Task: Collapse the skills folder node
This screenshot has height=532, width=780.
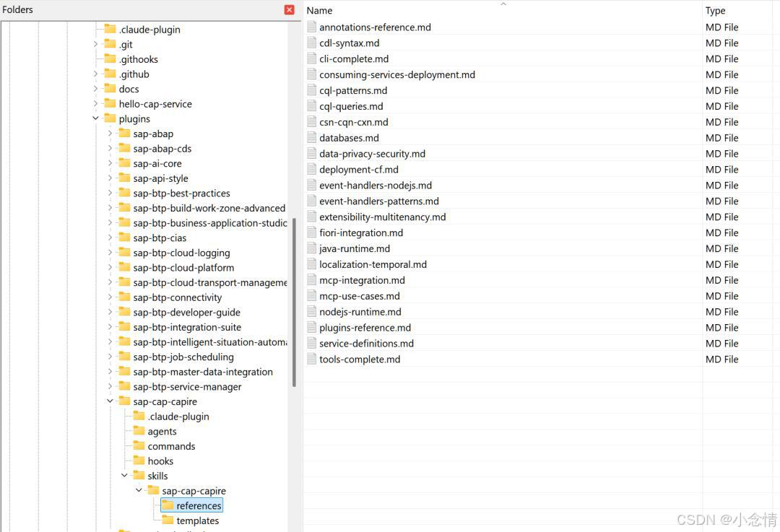Action: (x=124, y=476)
